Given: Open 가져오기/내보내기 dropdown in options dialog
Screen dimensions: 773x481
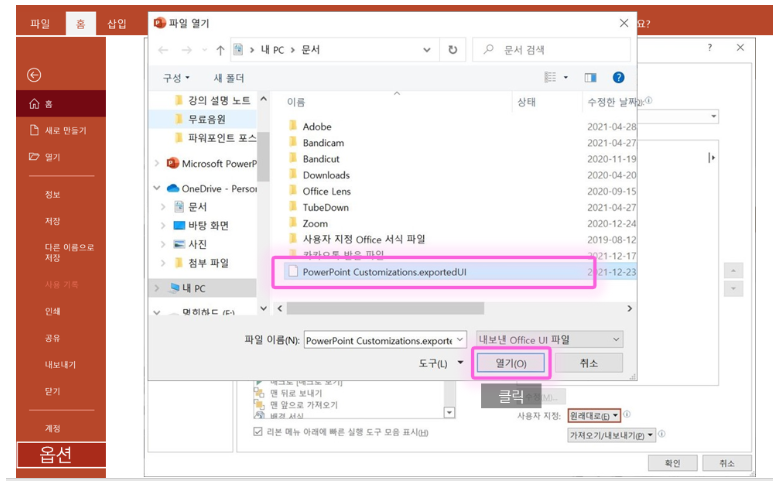Looking at the screenshot, I should click(612, 435).
